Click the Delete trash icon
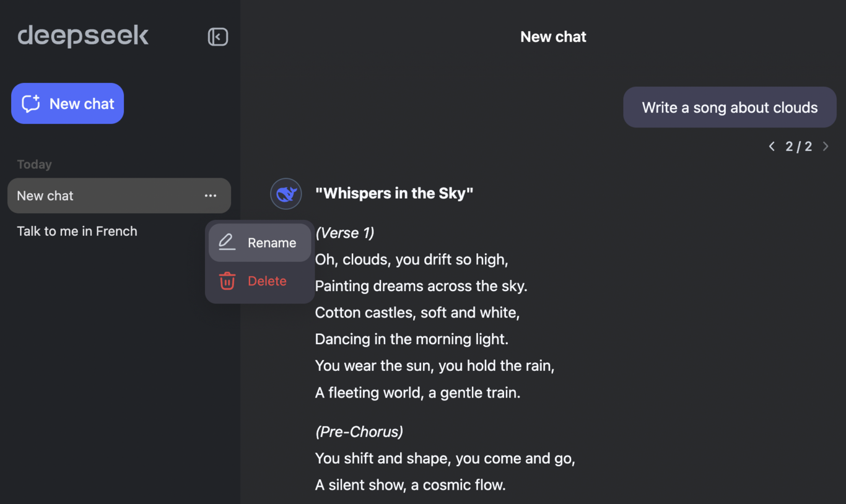Screen dimensions: 846x504 point(227,280)
